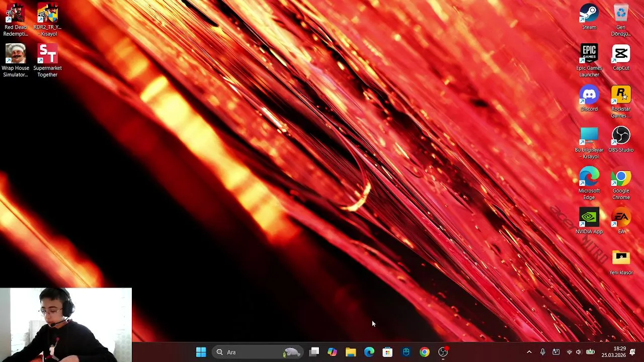Open OBS Studio from the desktop

pyautogui.click(x=621, y=139)
